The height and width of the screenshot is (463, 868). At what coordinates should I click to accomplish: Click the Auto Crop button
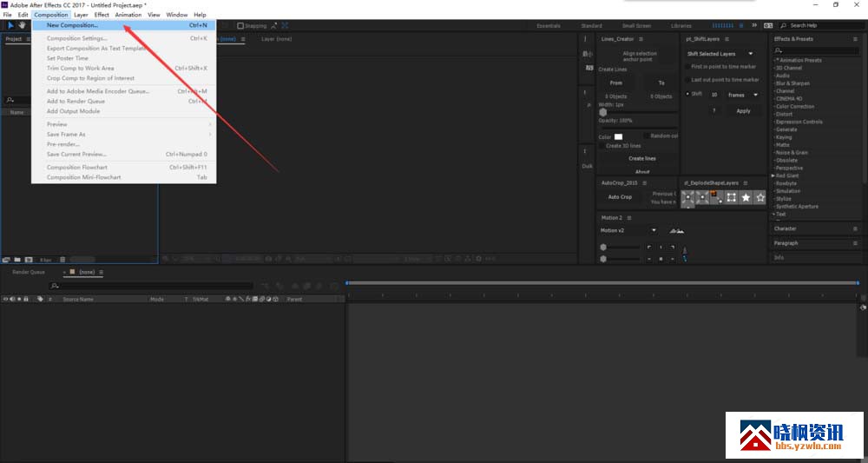click(620, 197)
